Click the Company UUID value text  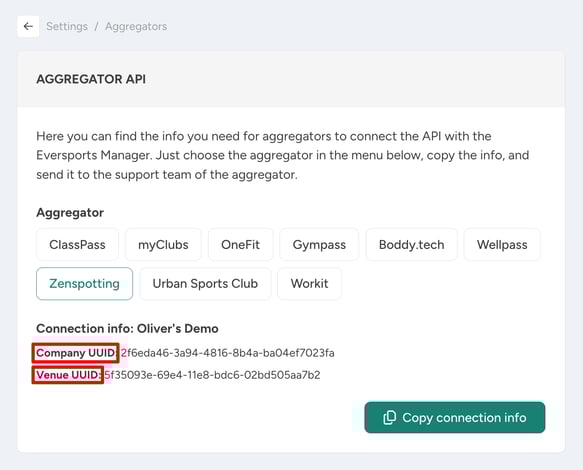point(228,353)
